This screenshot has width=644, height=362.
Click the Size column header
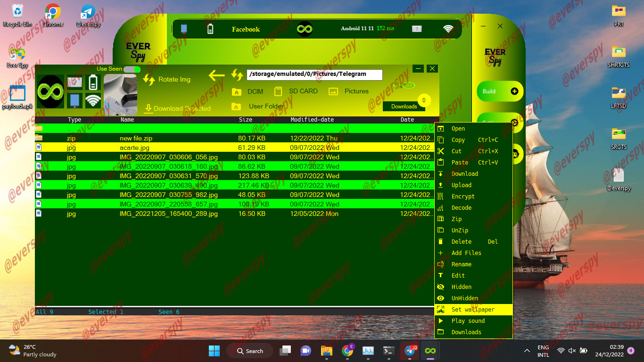(246, 120)
